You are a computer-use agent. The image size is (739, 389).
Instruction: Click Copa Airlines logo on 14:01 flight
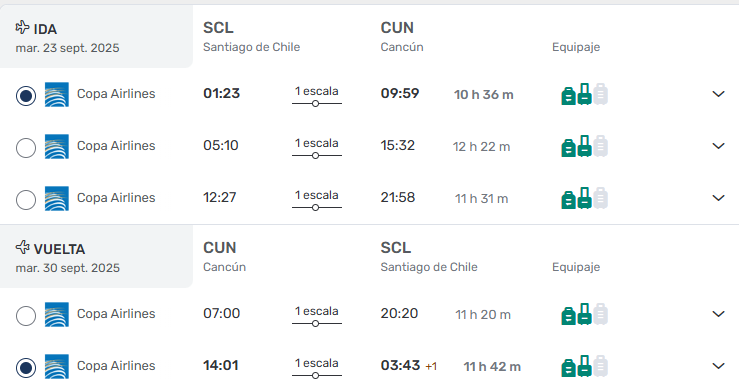click(57, 366)
